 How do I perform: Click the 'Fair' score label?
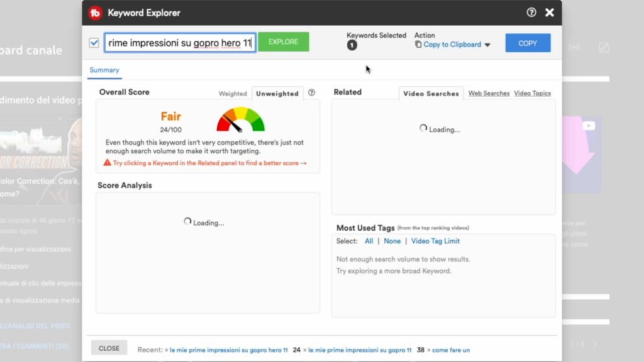(x=171, y=116)
